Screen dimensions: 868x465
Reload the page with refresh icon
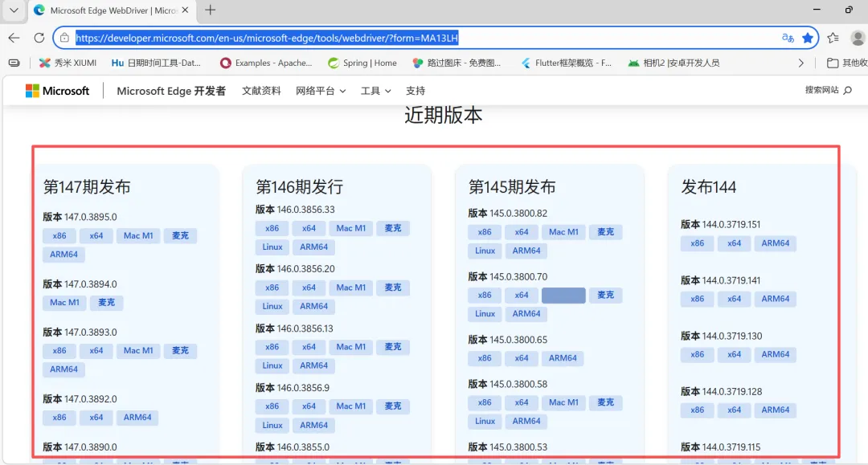(39, 38)
